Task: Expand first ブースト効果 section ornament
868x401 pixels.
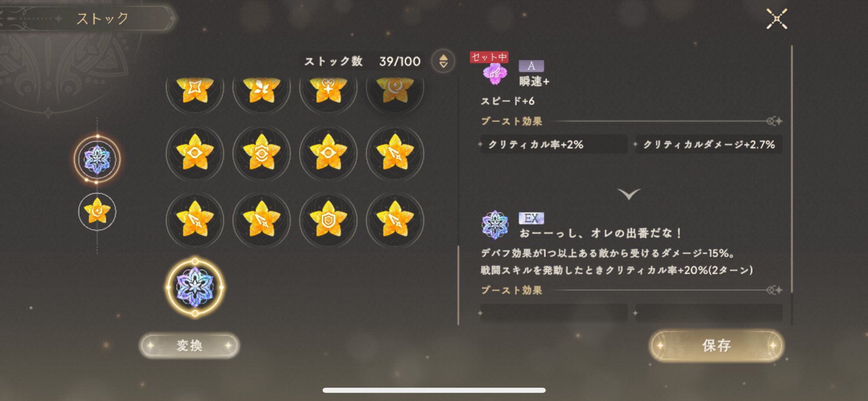Action: [x=774, y=121]
